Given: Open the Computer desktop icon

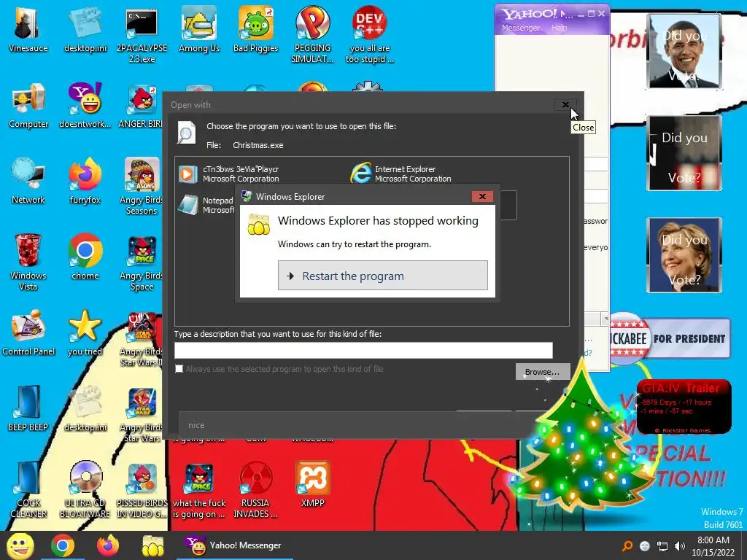Looking at the screenshot, I should 28,106.
